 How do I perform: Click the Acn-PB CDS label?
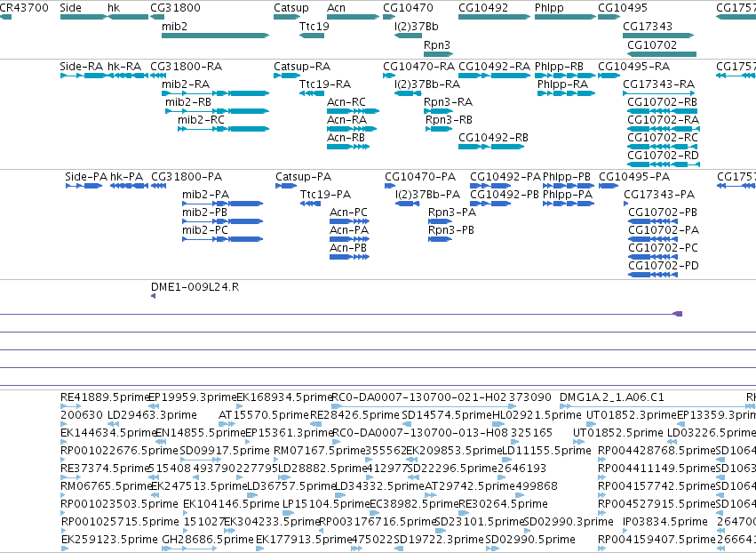coord(347,248)
